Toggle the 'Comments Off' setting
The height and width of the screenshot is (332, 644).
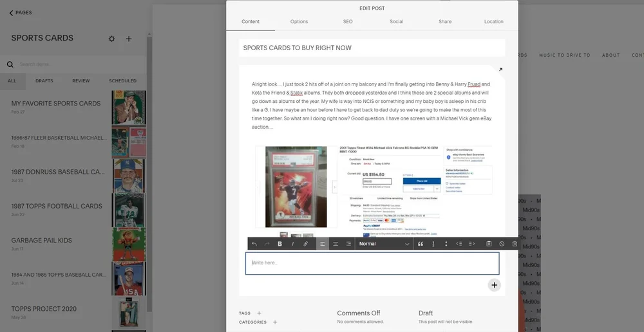tap(359, 313)
